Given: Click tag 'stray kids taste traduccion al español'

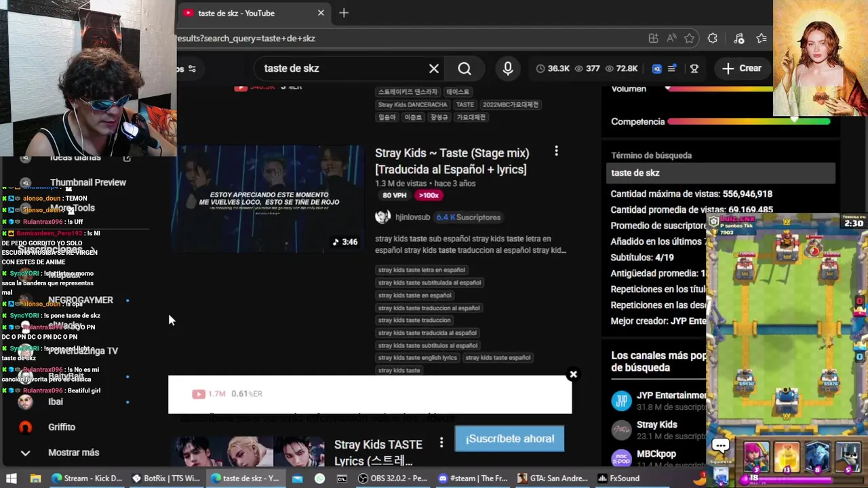Looking at the screenshot, I should point(429,308).
